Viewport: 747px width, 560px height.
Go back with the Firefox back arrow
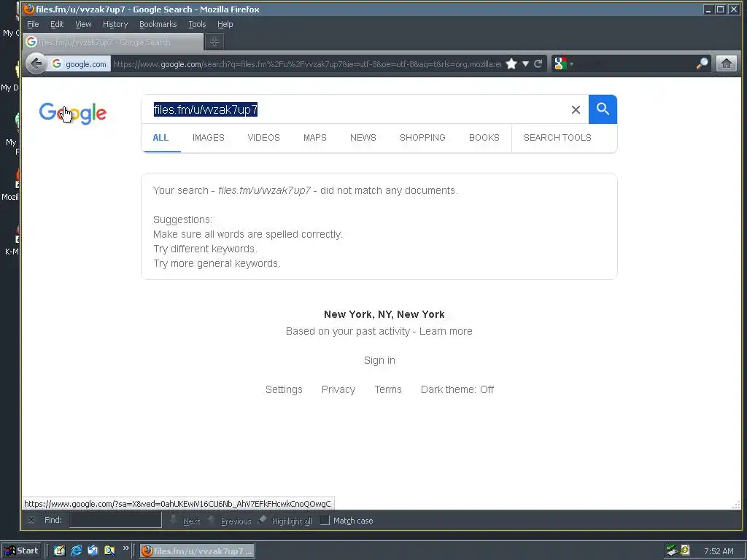[x=36, y=63]
